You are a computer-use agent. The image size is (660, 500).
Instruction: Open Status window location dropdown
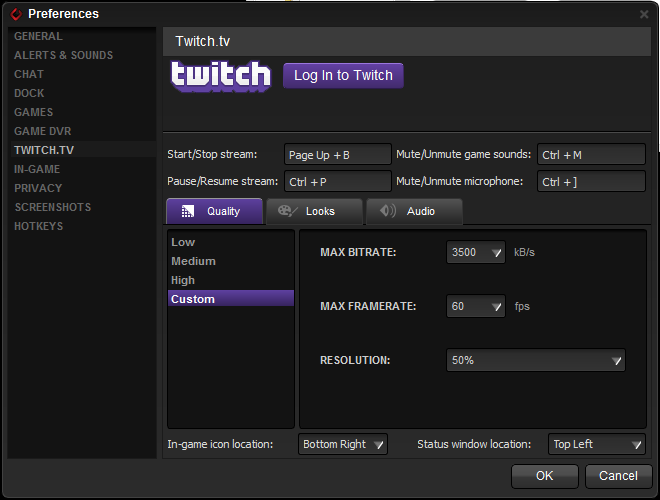[x=596, y=444]
